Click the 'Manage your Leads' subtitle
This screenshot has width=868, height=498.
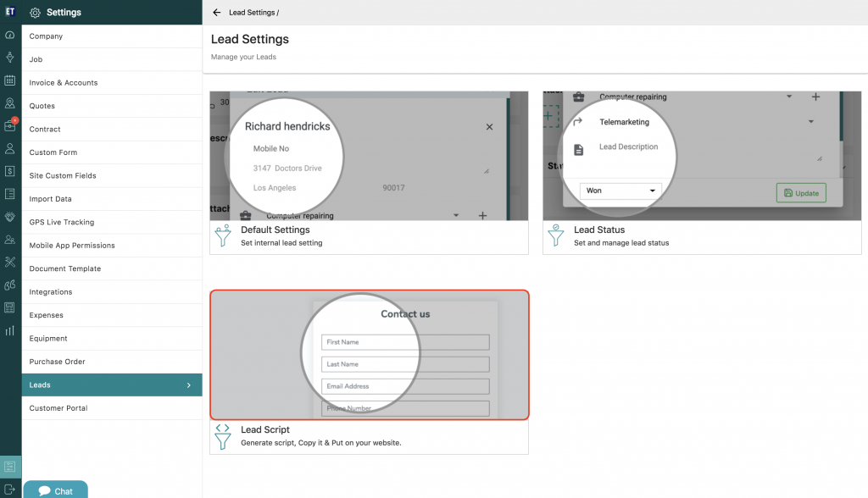coord(243,57)
